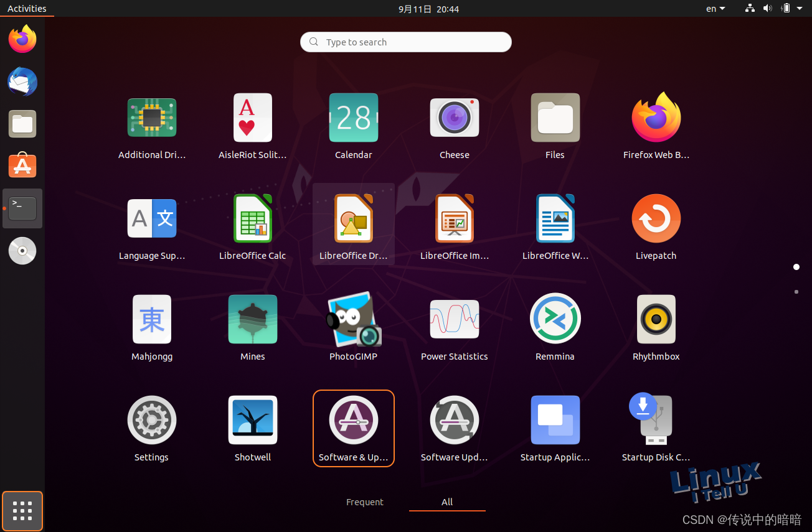Image resolution: width=812 pixels, height=532 pixels.
Task: Switch to Terminal in the dock
Action: 22,208
